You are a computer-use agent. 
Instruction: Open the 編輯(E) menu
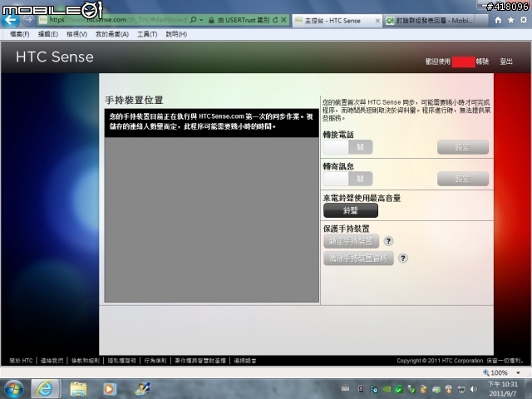[48, 34]
